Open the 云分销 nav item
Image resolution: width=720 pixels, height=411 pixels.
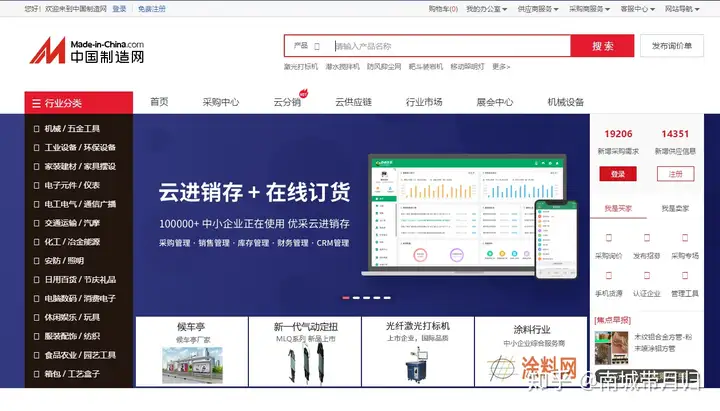click(x=287, y=102)
